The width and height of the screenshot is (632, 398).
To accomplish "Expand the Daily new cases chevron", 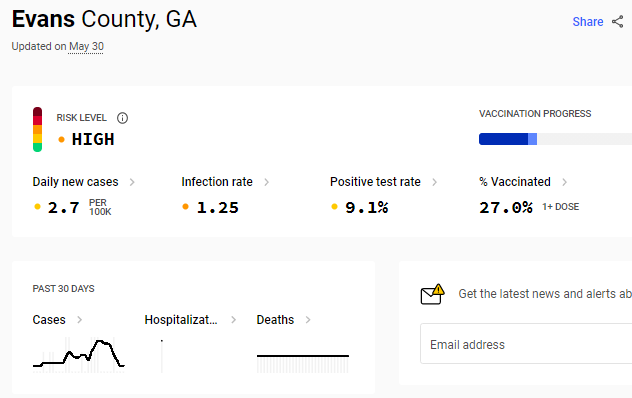I will point(132,182).
